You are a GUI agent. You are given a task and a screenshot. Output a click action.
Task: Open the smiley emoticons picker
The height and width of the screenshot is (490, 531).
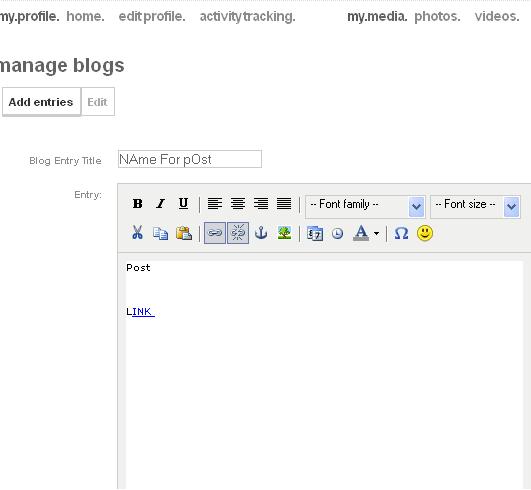tap(425, 233)
